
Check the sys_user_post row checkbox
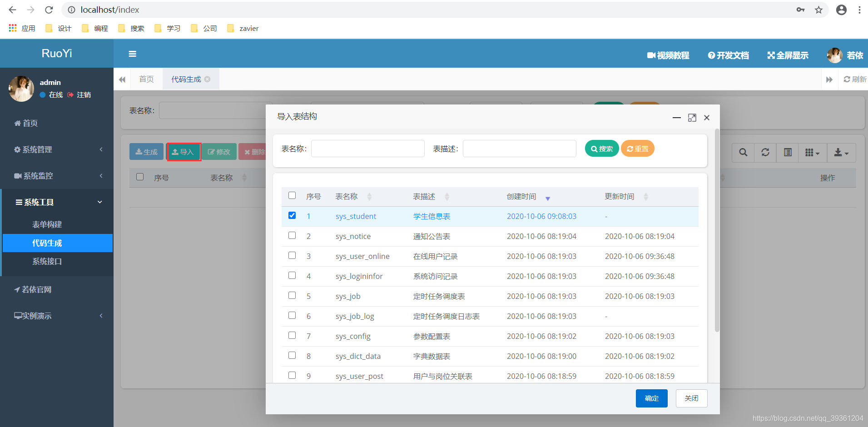pyautogui.click(x=292, y=375)
